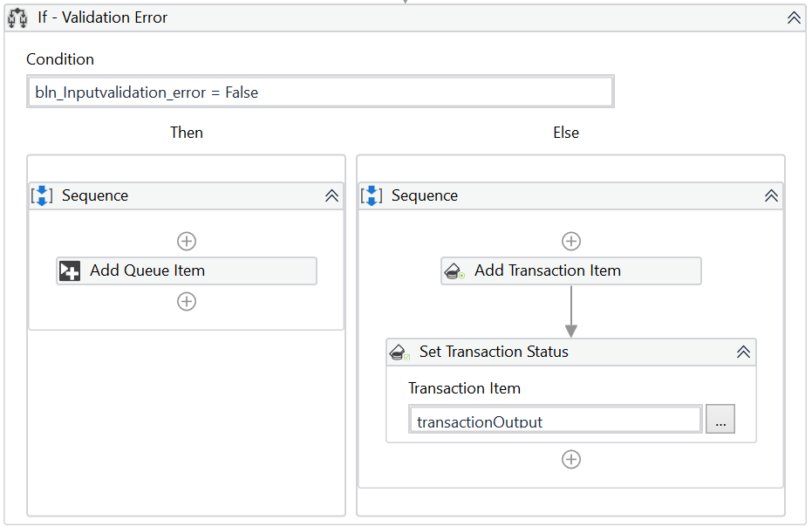Click the plus icon below Add Queue Item
Viewport: 812px width, 527px height.
click(186, 301)
